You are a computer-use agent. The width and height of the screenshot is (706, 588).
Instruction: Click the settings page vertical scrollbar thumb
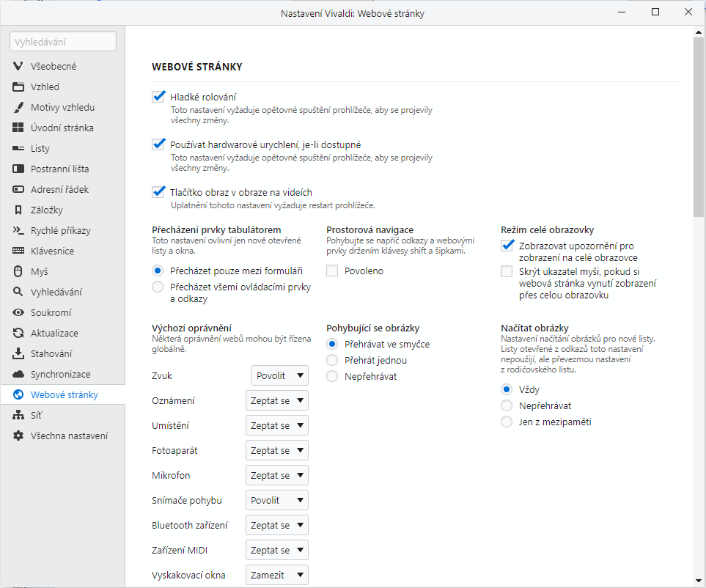(x=699, y=127)
